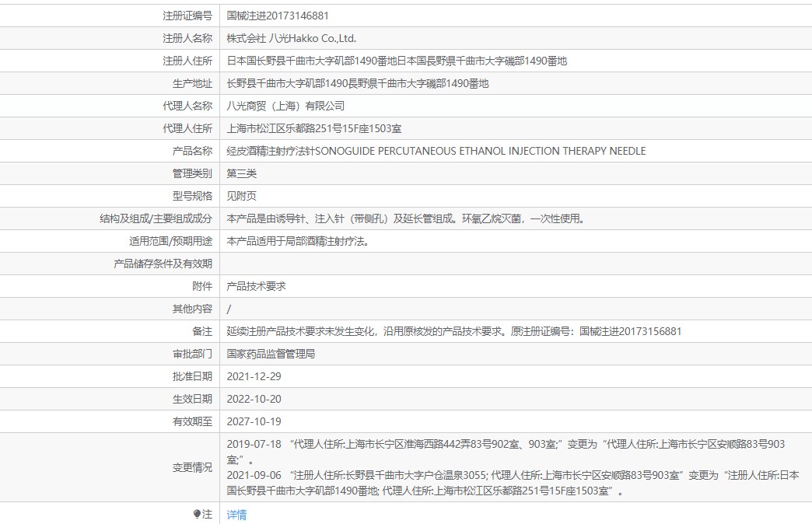The image size is (812, 524).
Task: Click the 生产地址 label
Action: click(192, 83)
